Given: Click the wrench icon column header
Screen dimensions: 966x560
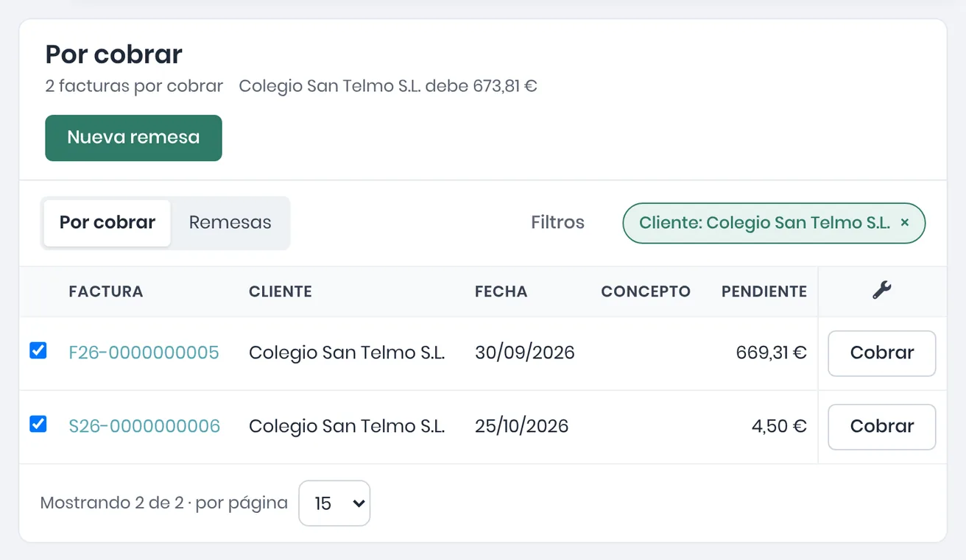Looking at the screenshot, I should (882, 290).
